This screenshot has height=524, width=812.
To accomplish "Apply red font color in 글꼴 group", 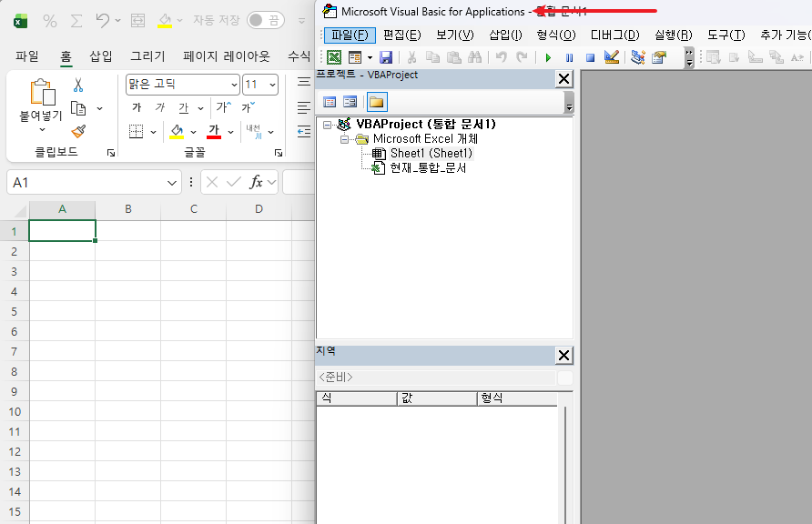I will (x=214, y=132).
